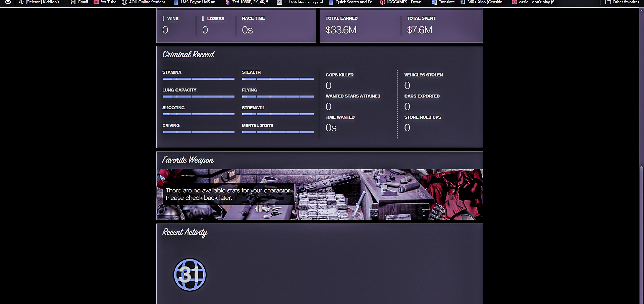The width and height of the screenshot is (644, 304).
Task: Open the Quick Search and Ex... bookmark
Action: click(x=352, y=2)
